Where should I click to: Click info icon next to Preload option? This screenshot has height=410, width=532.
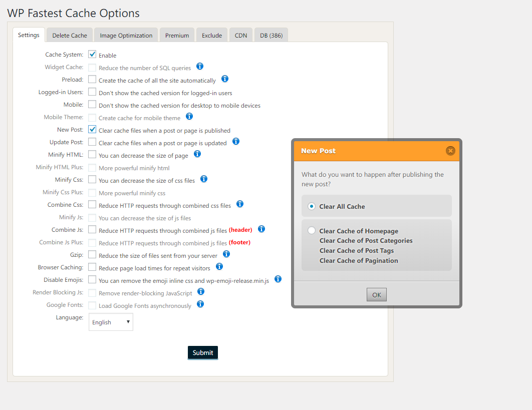tap(224, 79)
